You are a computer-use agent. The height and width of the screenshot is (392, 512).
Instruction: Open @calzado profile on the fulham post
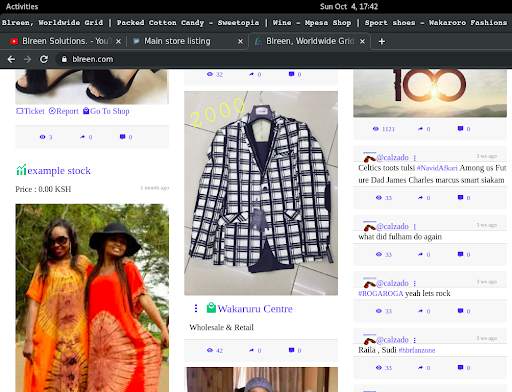(392, 226)
